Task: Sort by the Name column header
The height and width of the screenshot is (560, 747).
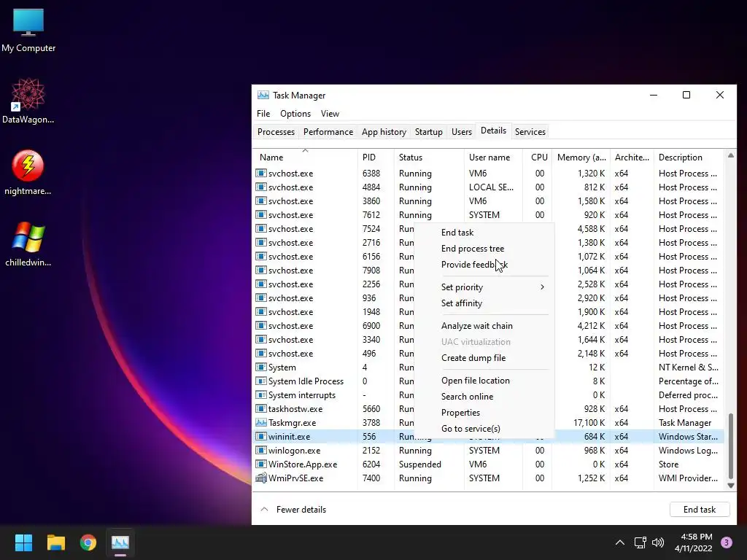Action: 305,157
